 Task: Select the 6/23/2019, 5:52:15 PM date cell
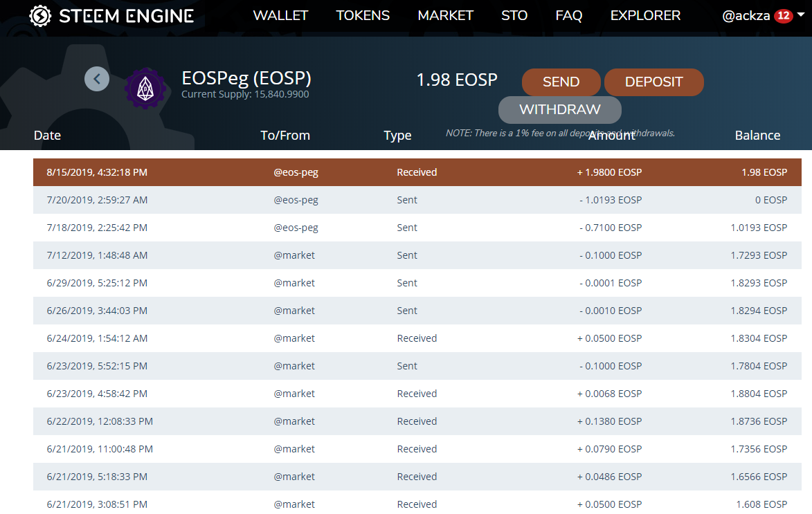point(97,366)
